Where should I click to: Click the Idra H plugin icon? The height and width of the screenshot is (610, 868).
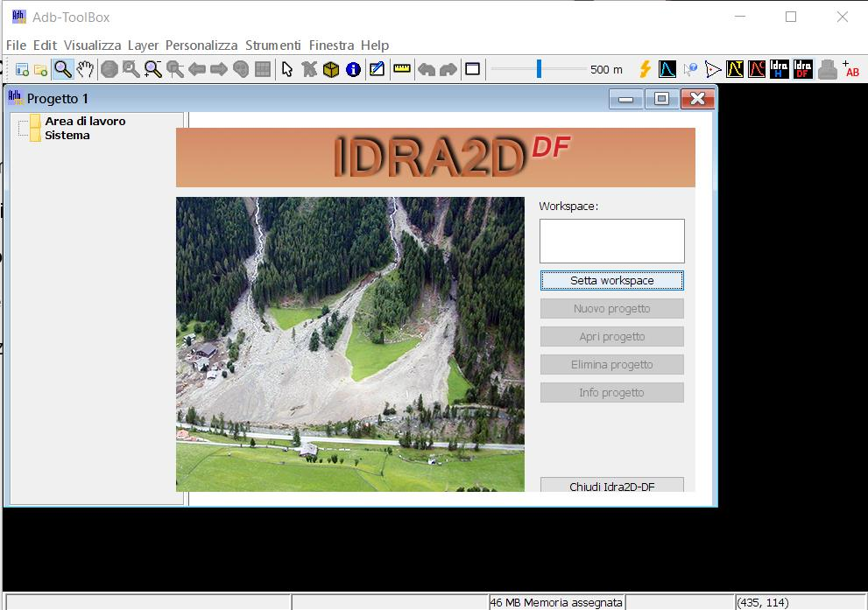coord(779,69)
